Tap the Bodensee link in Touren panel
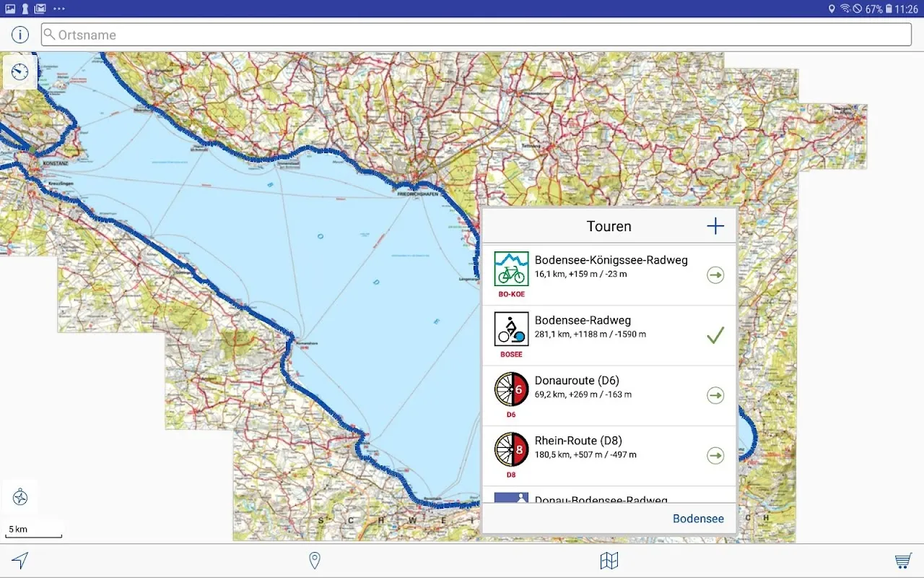924x578 pixels. 697,519
